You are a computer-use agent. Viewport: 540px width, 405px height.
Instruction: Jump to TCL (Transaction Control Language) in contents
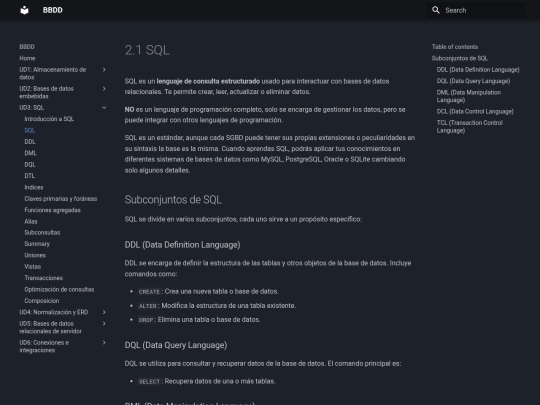point(470,126)
